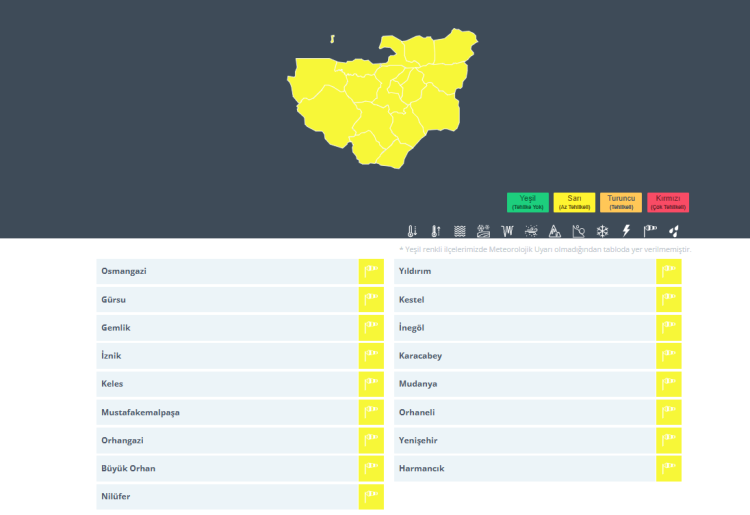Click the Yeşil green legend swatch
This screenshot has width=750, height=515.
click(x=528, y=202)
